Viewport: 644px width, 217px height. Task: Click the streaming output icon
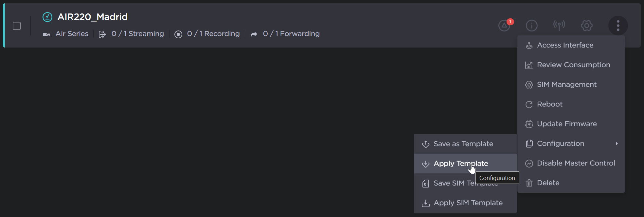102,34
